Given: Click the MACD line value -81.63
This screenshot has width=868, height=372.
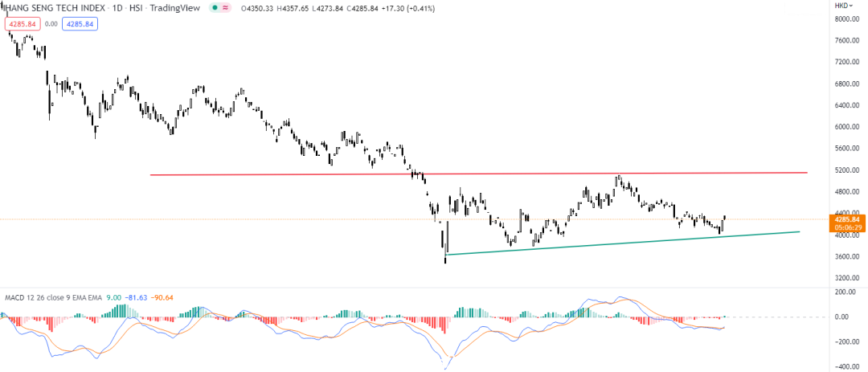Looking at the screenshot, I should coord(136,298).
